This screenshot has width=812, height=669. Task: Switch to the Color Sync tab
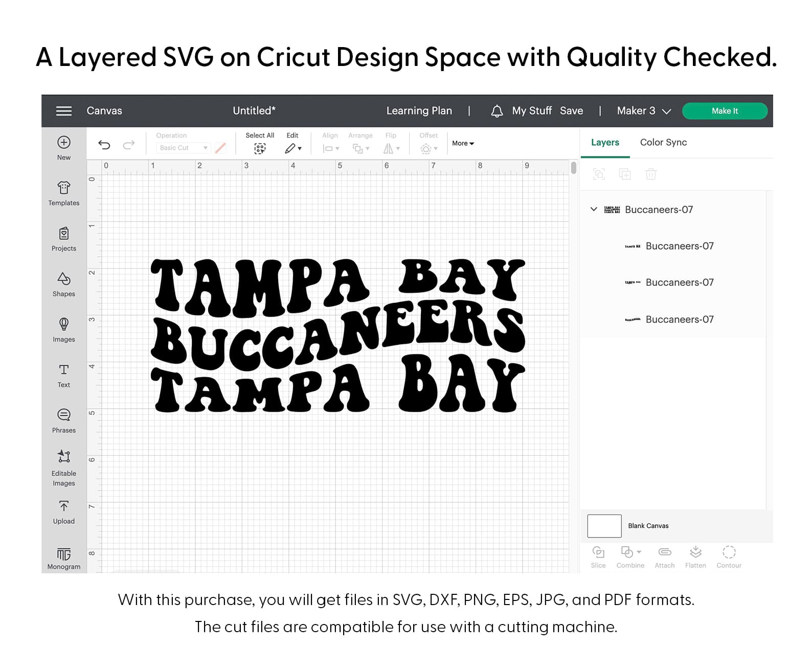point(663,143)
